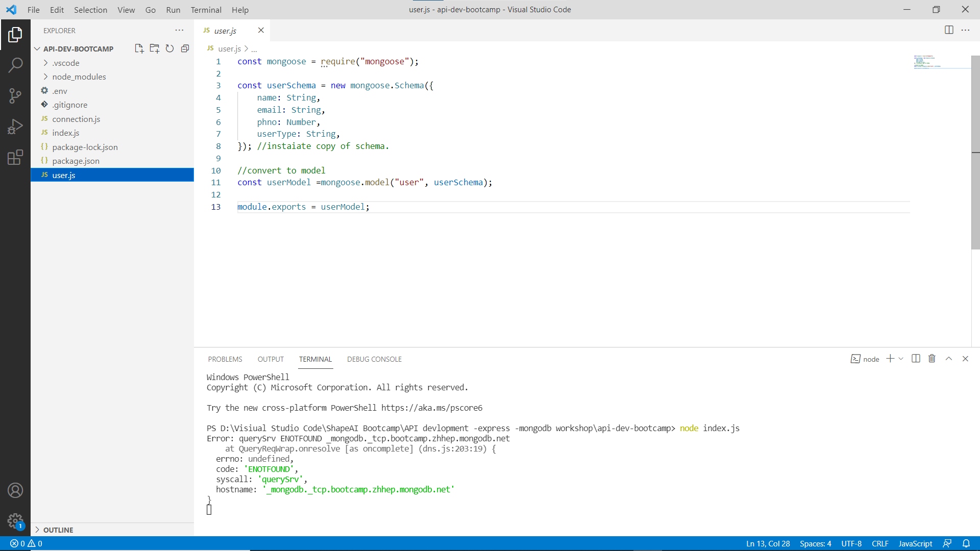Screen dimensions: 980x551
Task: Click Spaces: 4 indentation setting
Action: coord(815,543)
